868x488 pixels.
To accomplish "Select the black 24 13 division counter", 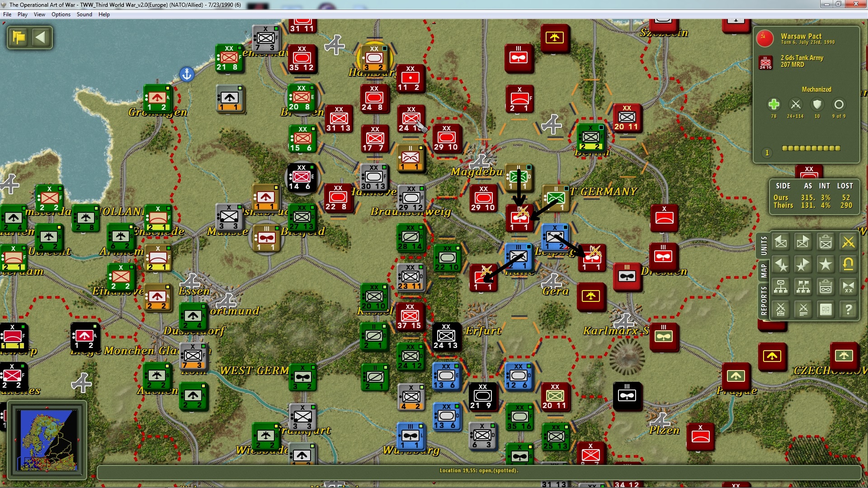I will (446, 336).
